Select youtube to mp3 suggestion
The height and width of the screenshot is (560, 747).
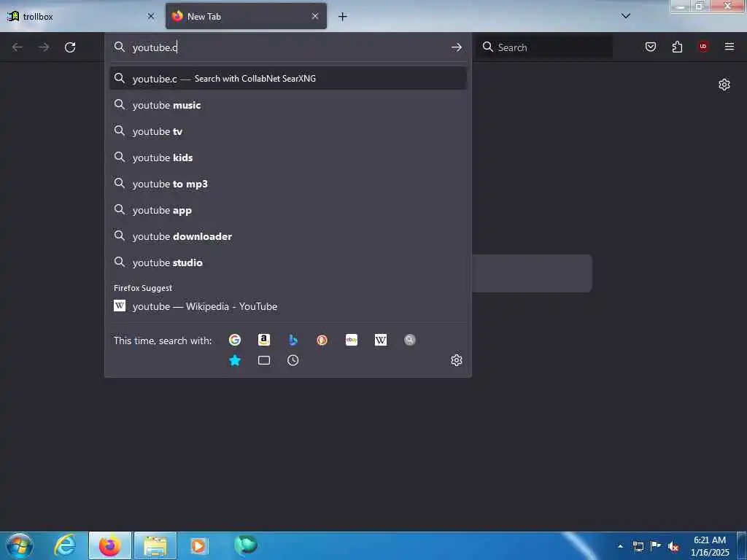coord(287,184)
